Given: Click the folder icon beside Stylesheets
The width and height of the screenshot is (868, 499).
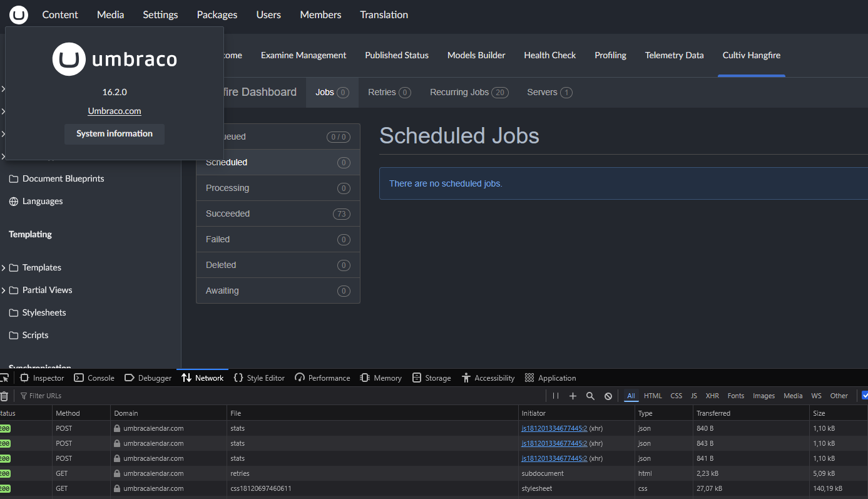Looking at the screenshot, I should pos(14,313).
